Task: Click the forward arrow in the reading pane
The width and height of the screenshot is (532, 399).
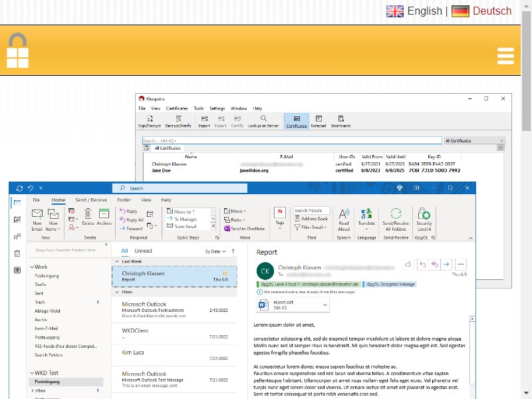Action: click(446, 264)
